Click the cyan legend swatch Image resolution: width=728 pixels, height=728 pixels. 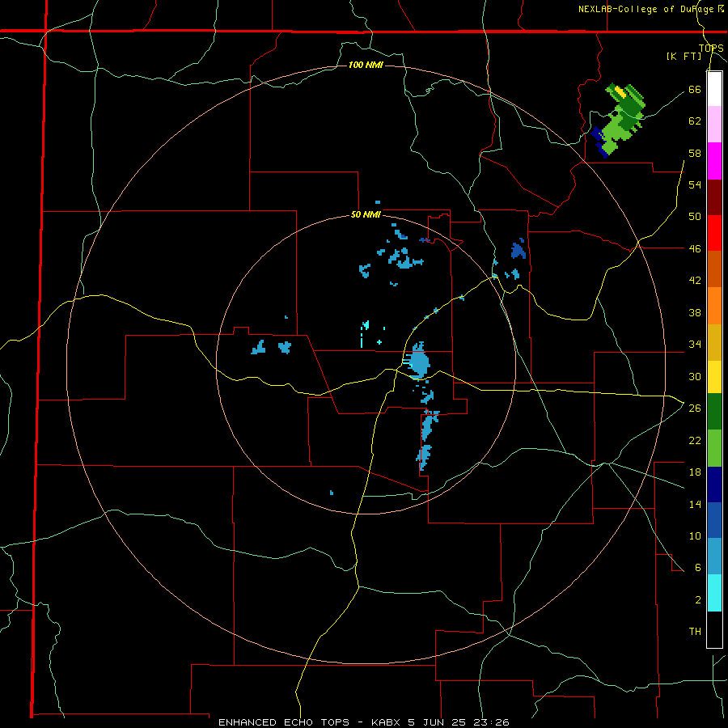tap(714, 593)
